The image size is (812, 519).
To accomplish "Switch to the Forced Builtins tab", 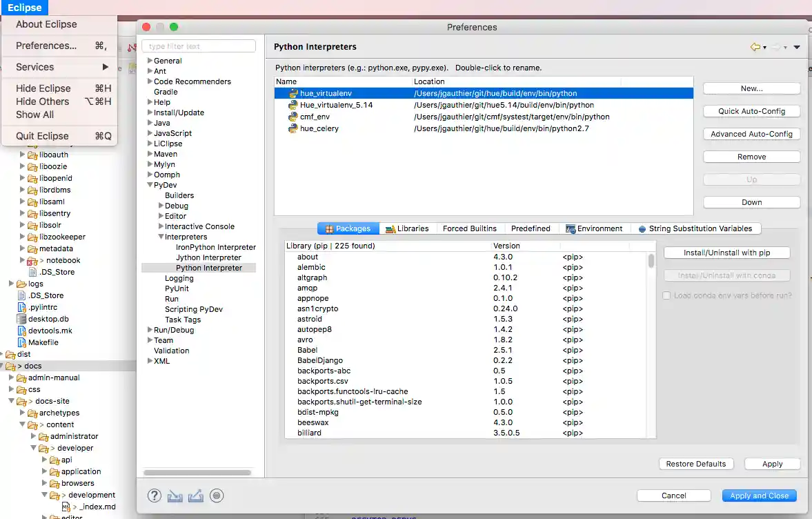I will click(470, 228).
